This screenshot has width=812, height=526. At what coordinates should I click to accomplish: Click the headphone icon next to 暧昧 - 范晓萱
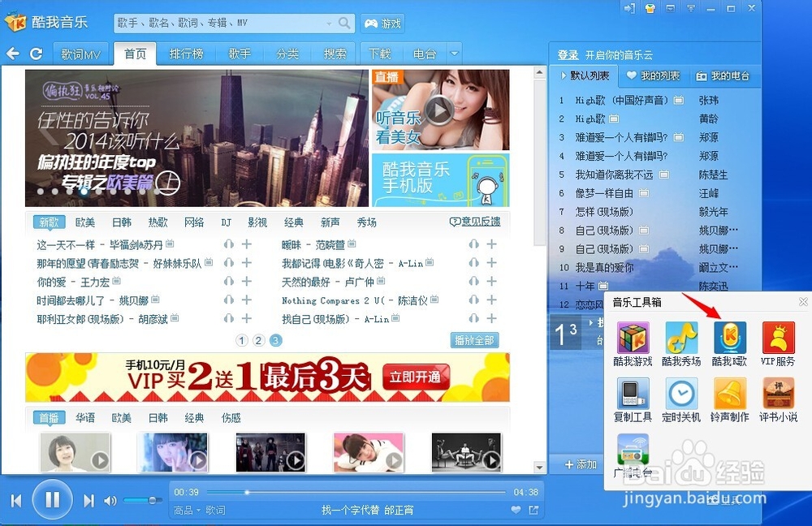473,244
